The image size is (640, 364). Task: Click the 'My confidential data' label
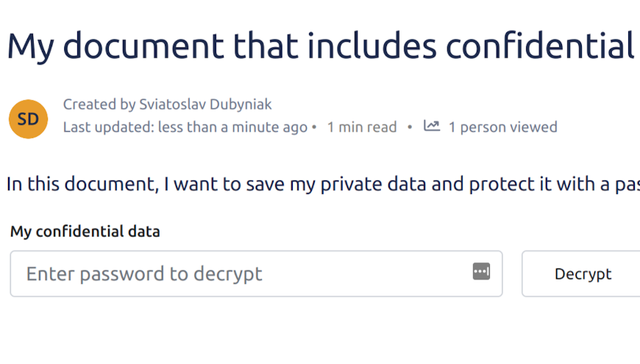(x=85, y=232)
